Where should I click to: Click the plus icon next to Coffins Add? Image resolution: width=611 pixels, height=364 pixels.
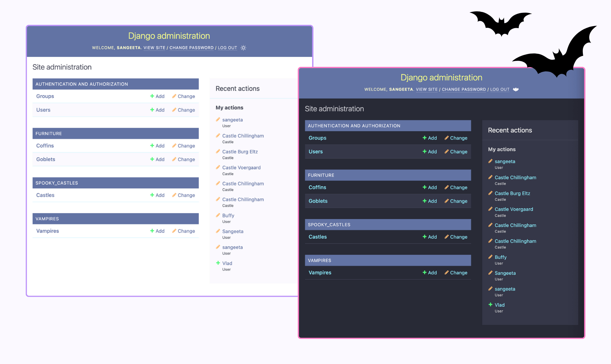(x=152, y=146)
